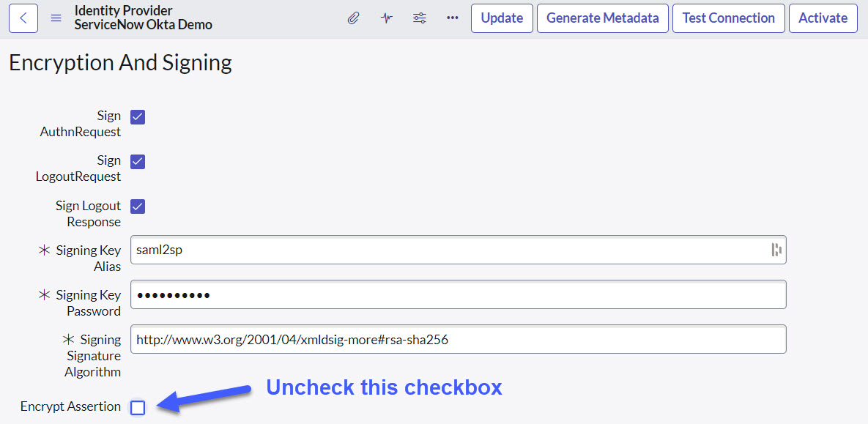Viewport: 868px width, 424px height.
Task: Click the Encryption And Signing section heading
Action: coord(120,63)
